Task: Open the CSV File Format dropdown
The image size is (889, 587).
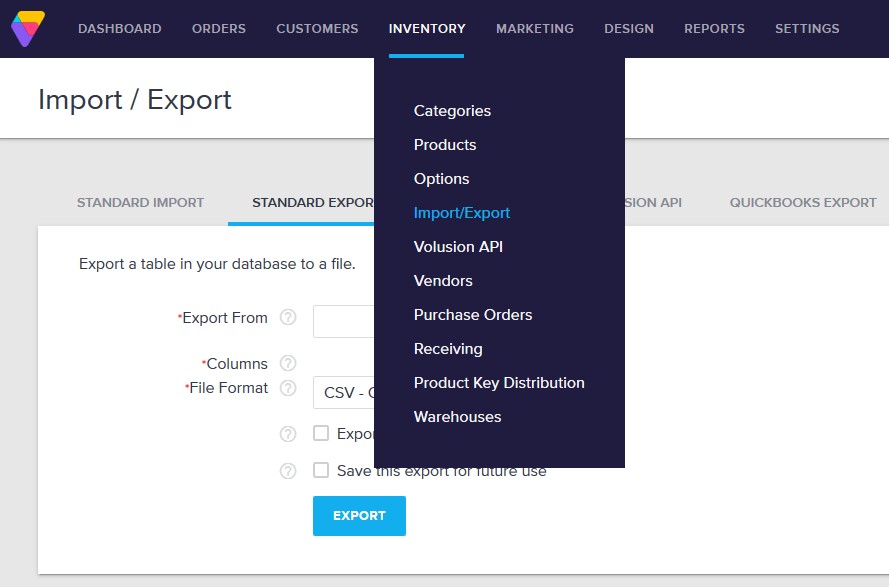Action: tap(345, 392)
